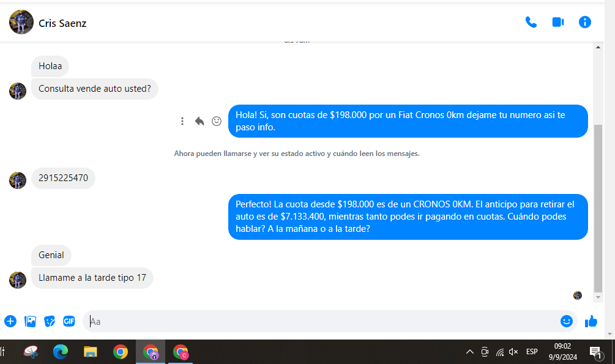The width and height of the screenshot is (615, 364).
Task: Click the 'Llamame a la tarde tipo 17' message
Action: (92, 278)
